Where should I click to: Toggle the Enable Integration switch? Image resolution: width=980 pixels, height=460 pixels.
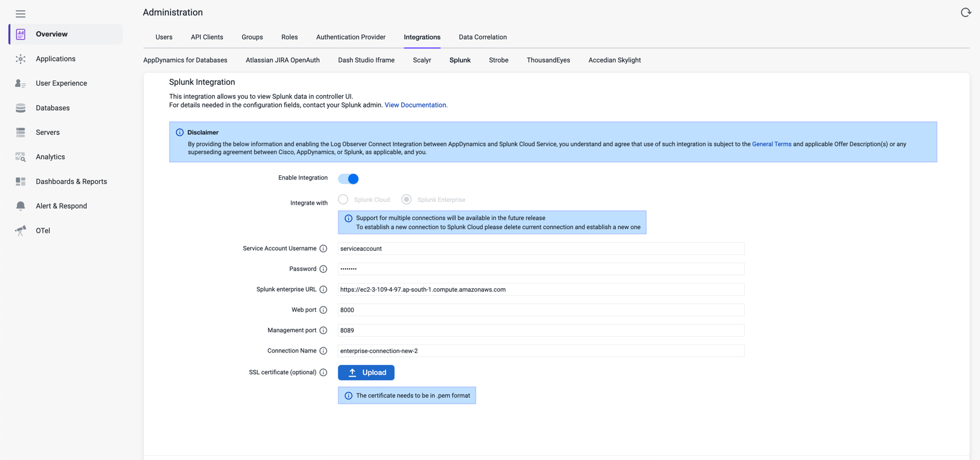[348, 179]
